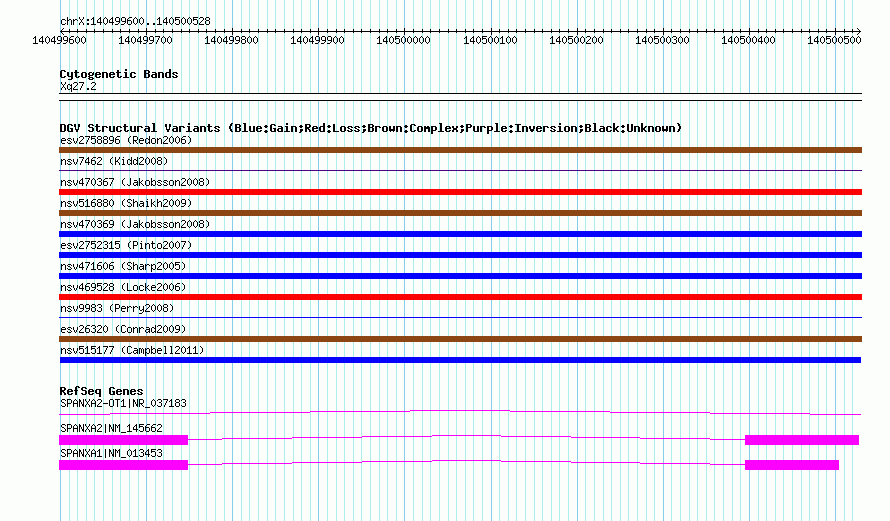Select the nsv515177 (Campbell2011) label

point(132,350)
